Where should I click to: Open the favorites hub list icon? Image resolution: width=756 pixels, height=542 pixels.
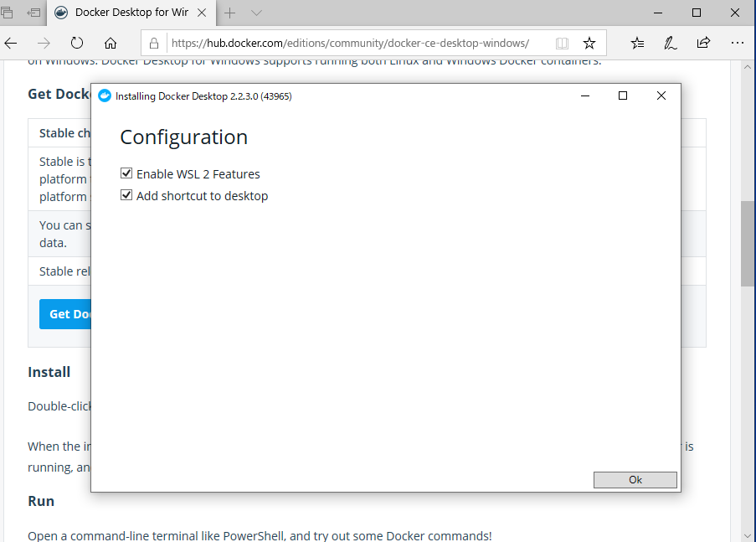pyautogui.click(x=637, y=43)
